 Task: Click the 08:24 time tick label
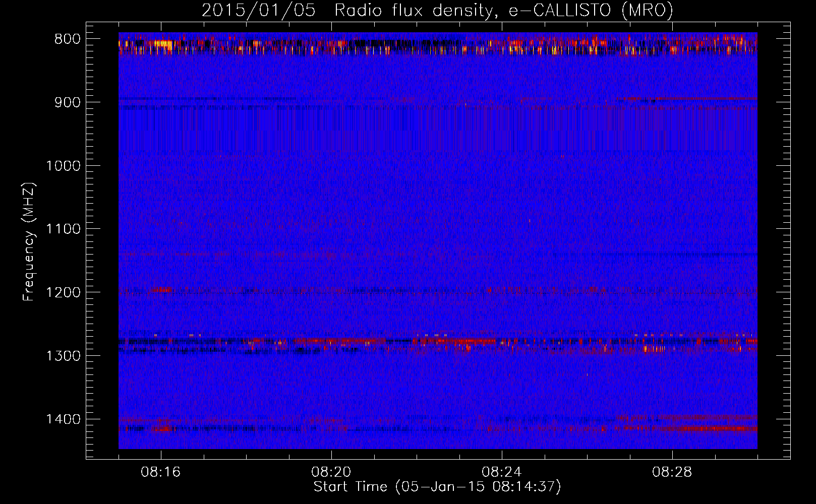click(502, 472)
